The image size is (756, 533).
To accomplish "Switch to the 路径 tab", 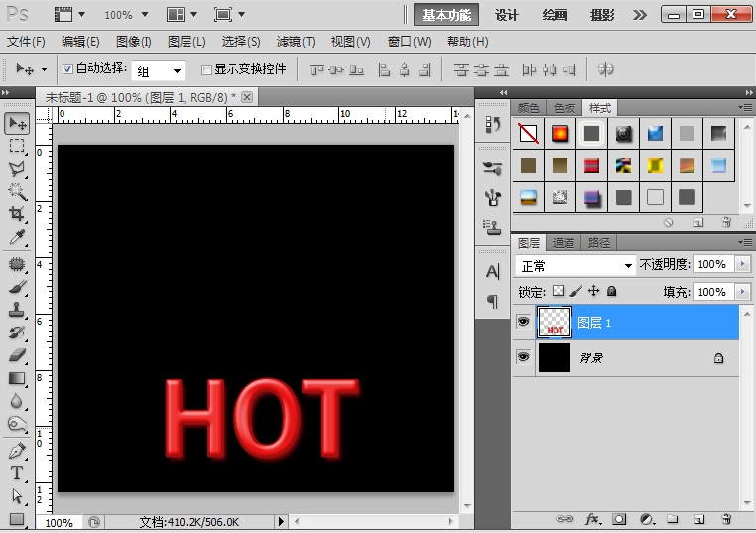I will point(599,242).
